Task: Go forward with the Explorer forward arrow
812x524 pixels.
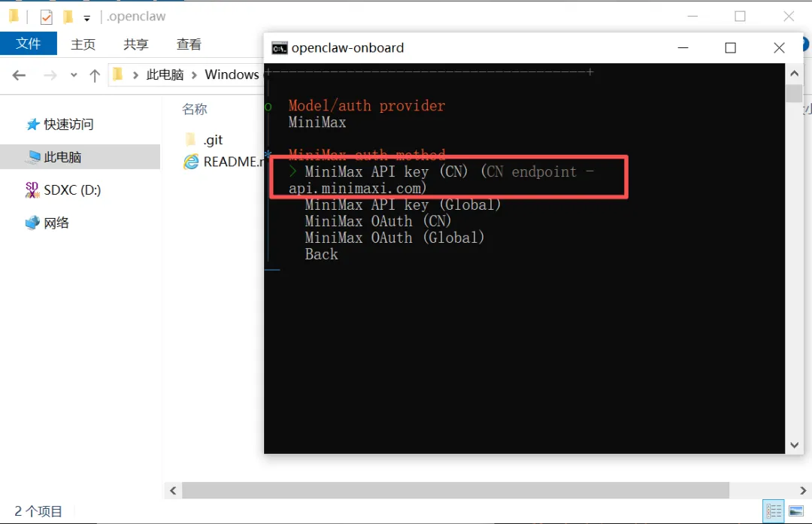Action: click(50, 76)
